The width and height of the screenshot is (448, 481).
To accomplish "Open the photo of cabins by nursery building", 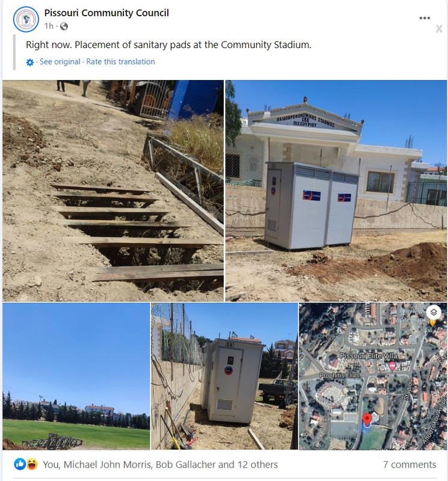I will 336,191.
